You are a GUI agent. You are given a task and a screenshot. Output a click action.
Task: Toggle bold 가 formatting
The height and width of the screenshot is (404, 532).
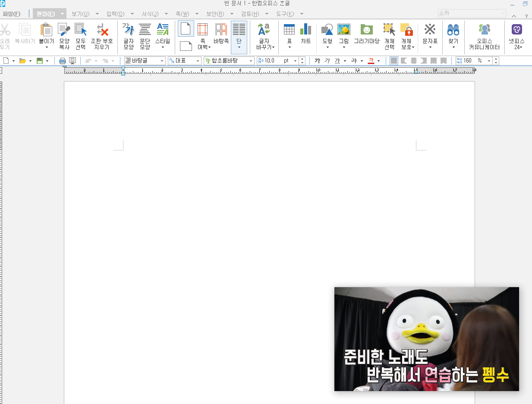pos(318,61)
